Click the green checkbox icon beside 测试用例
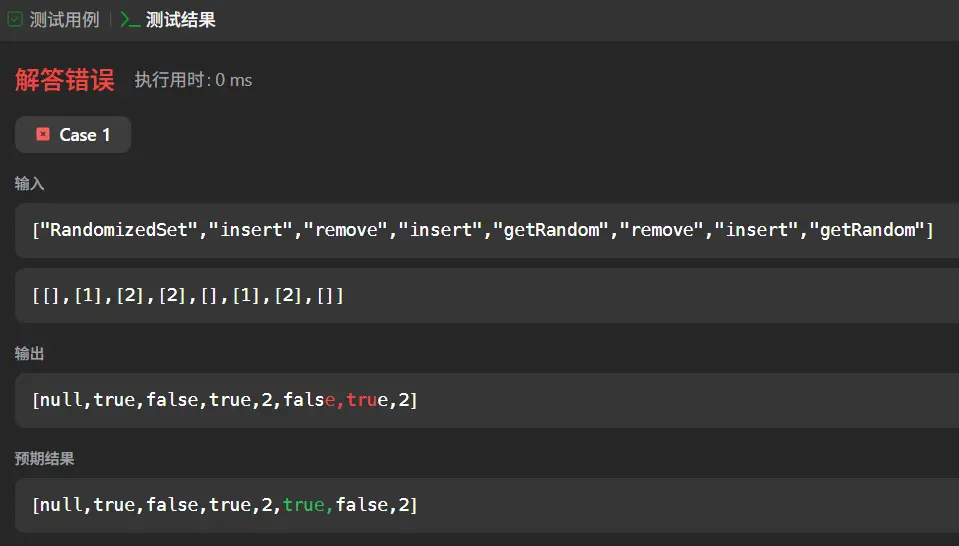 click(x=15, y=20)
